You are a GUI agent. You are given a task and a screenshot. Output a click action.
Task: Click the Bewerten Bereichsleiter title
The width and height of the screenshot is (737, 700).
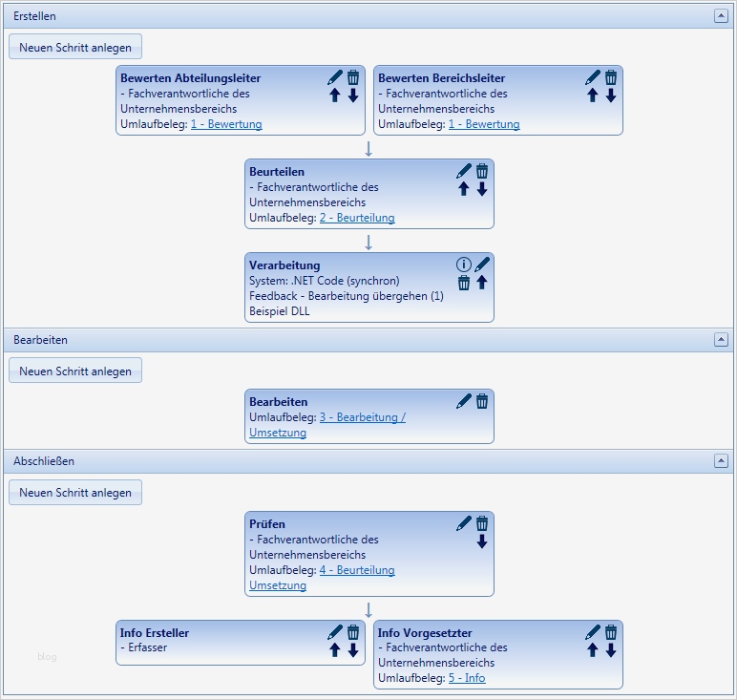point(441,78)
